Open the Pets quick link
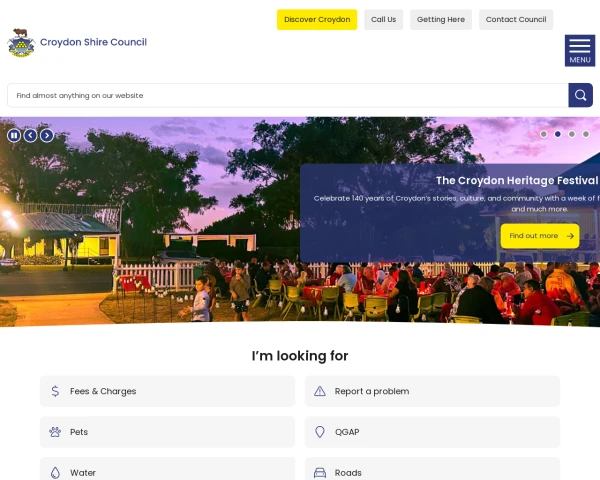 click(167, 432)
